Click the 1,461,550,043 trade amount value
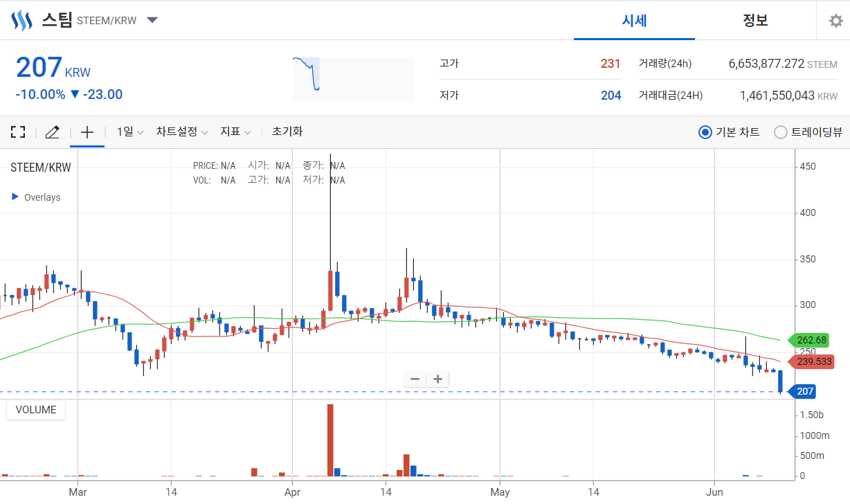Image resolution: width=850 pixels, height=504 pixels. coord(777,96)
